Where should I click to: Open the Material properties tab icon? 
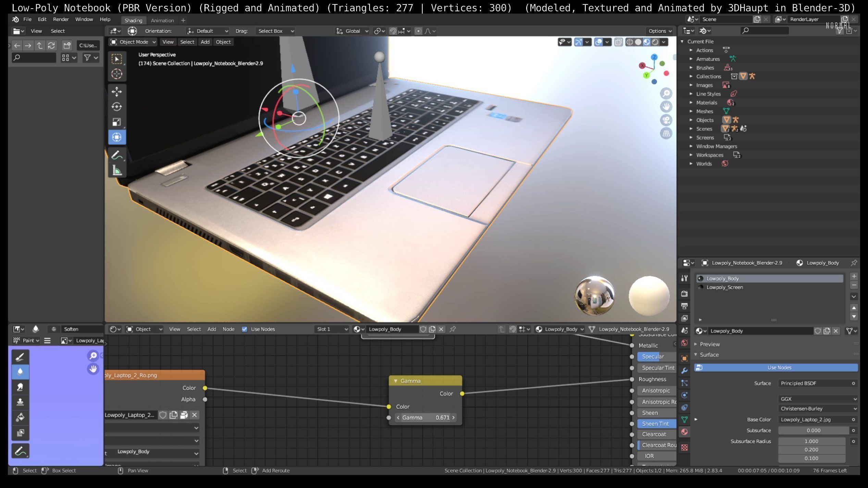pos(684,432)
